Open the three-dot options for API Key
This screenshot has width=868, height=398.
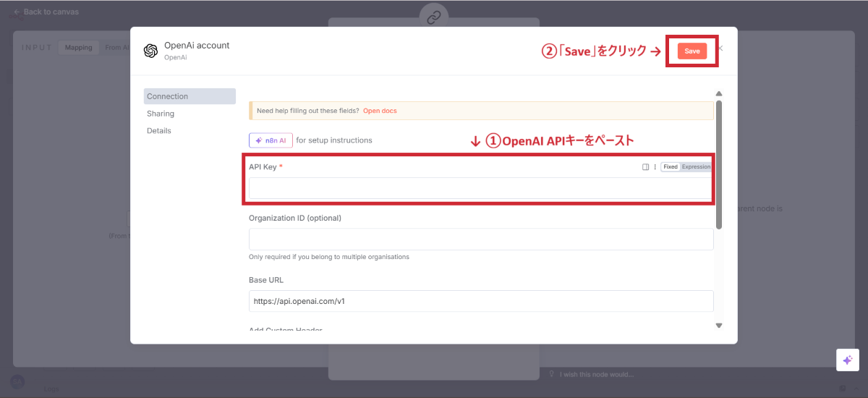(x=655, y=167)
